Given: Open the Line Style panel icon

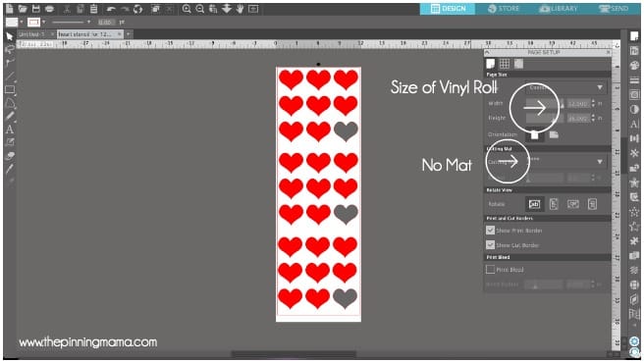Looking at the screenshot, I should (634, 80).
